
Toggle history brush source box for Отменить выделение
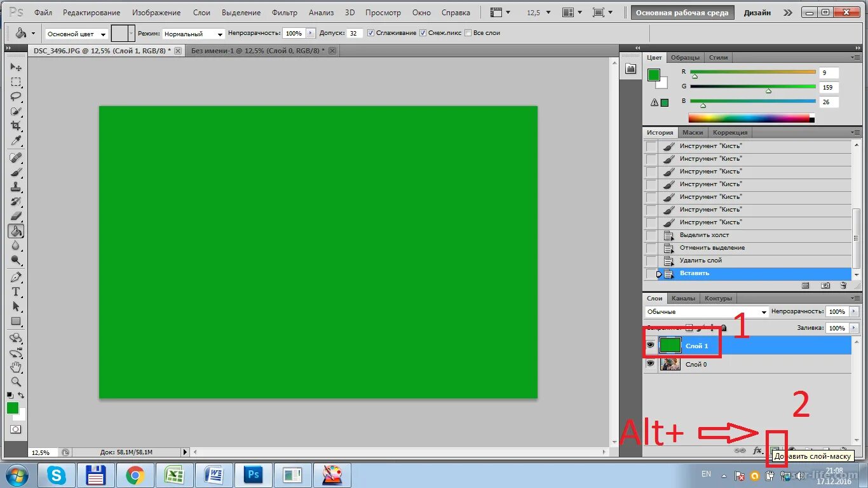[x=651, y=248]
